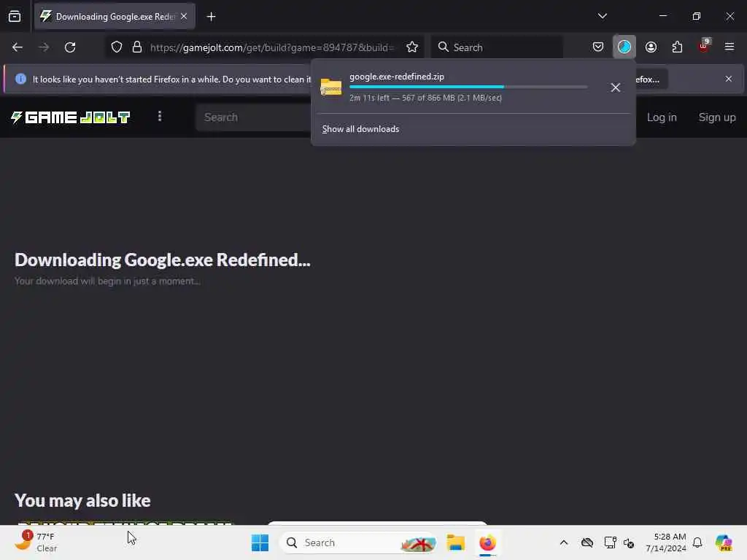The width and height of the screenshot is (747, 560).
Task: Dismiss the Firefox refresh notification bar
Action: click(x=729, y=79)
